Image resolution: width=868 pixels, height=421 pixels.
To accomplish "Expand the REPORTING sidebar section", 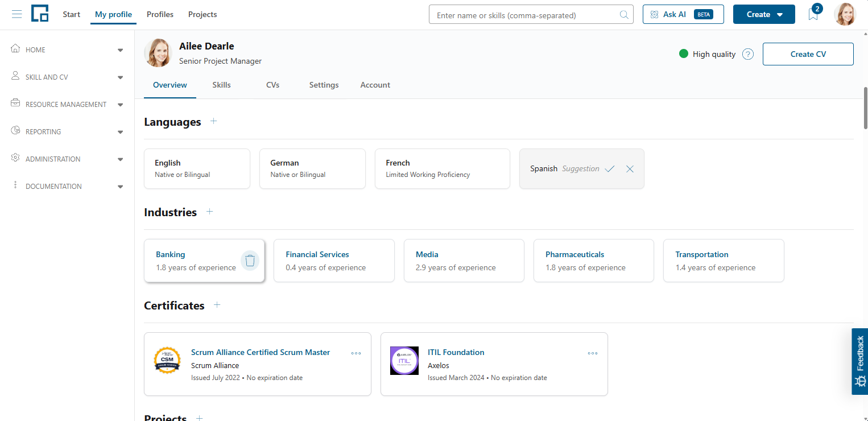I will click(x=67, y=131).
